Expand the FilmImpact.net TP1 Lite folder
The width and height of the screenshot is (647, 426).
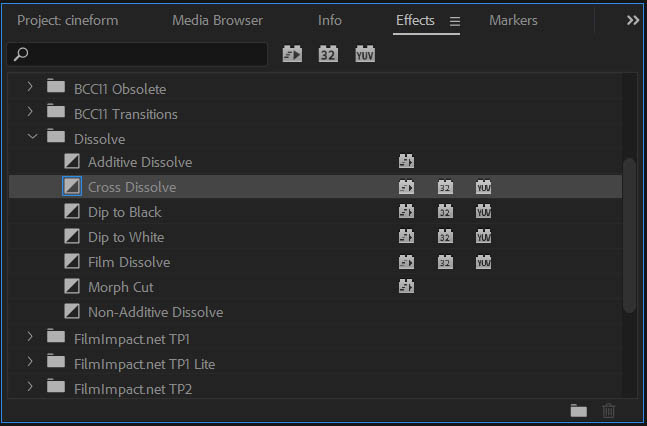30,362
